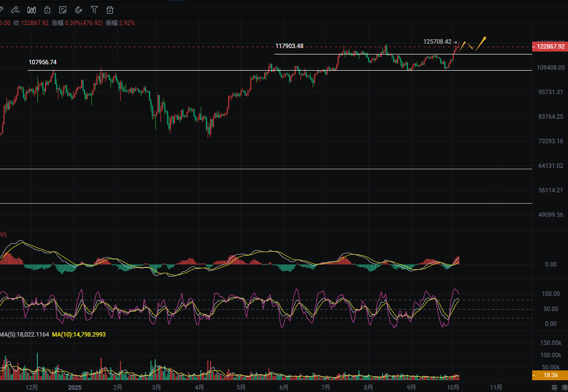Click the 125708.42 high price annotation
Image resolution: width=568 pixels, height=392 pixels.
(437, 42)
